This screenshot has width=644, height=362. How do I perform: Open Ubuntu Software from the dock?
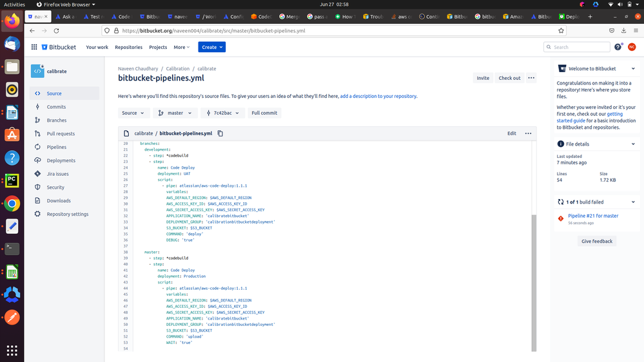click(12, 135)
